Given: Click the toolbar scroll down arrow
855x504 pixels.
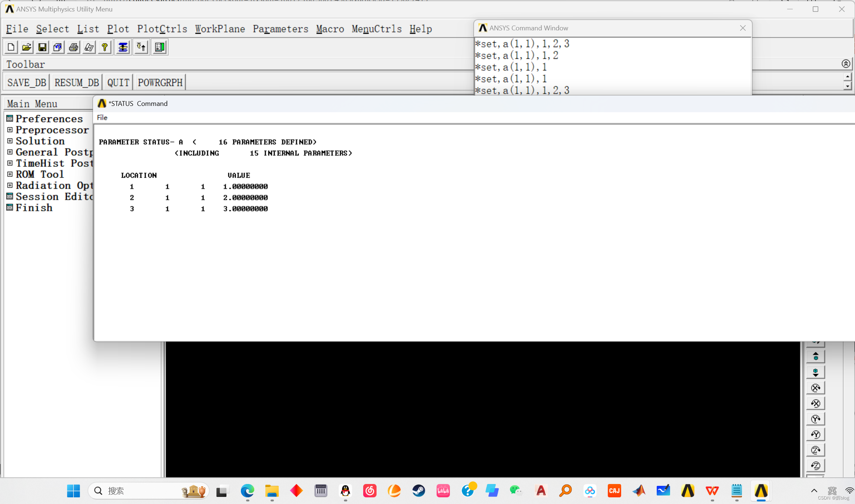Looking at the screenshot, I should [x=847, y=86].
